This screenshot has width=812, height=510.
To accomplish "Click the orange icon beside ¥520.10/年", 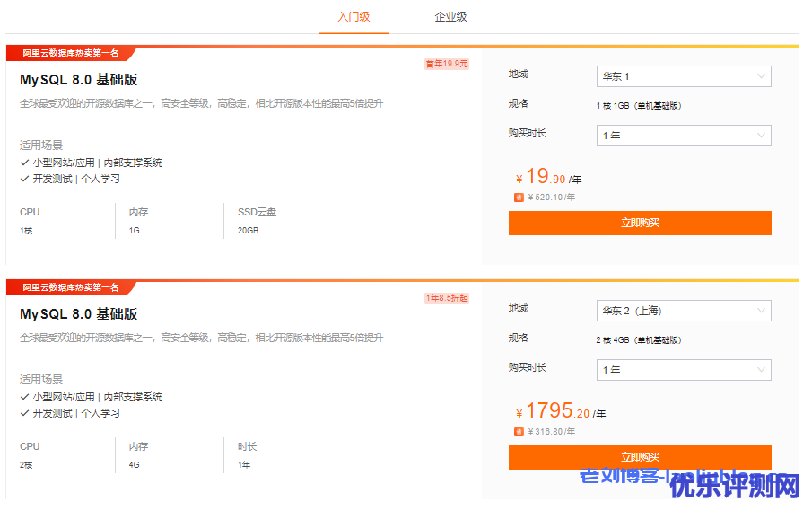I will 519,198.
